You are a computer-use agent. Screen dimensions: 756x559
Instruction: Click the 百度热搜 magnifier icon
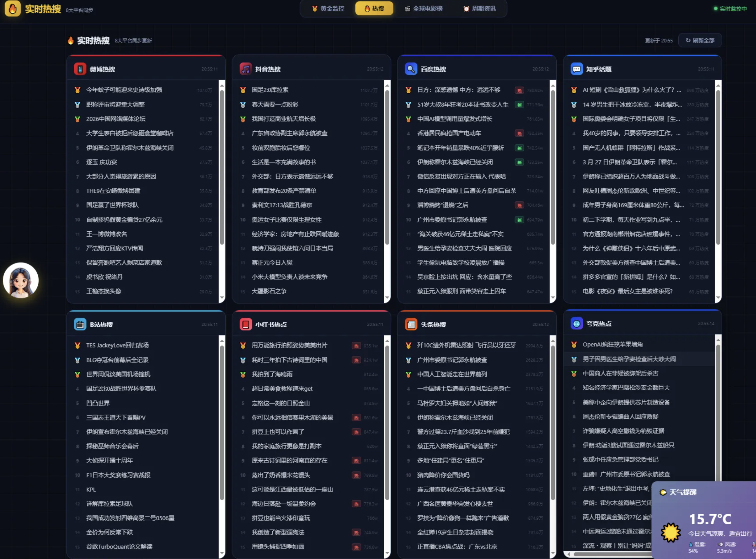411,69
